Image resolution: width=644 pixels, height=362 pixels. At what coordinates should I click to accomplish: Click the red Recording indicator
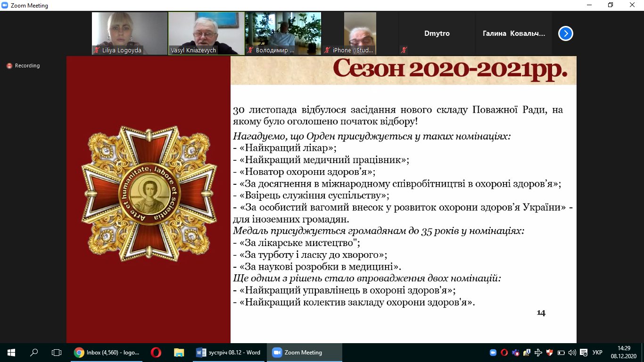tap(23, 66)
